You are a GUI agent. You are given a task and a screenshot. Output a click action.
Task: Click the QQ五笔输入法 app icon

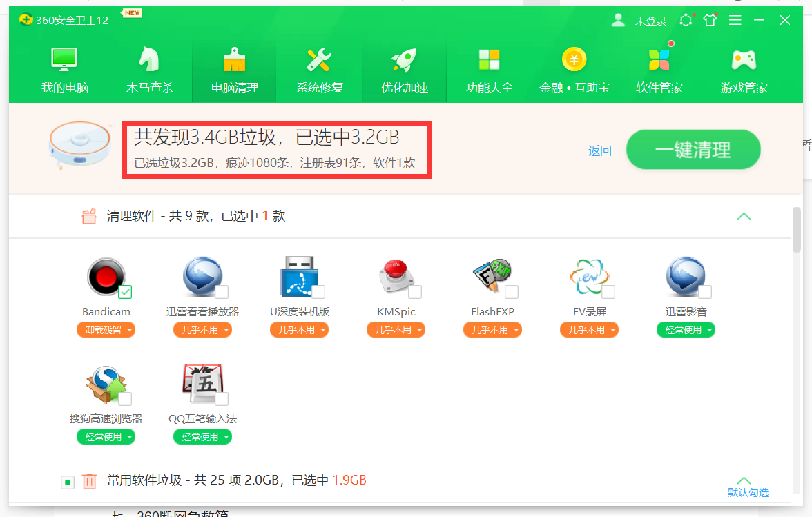[202, 384]
